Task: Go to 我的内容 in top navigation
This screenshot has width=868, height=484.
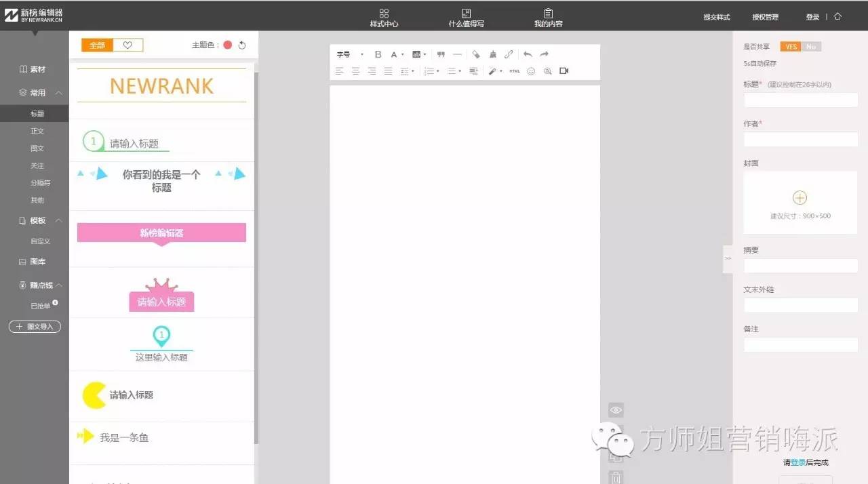Action: pos(548,18)
